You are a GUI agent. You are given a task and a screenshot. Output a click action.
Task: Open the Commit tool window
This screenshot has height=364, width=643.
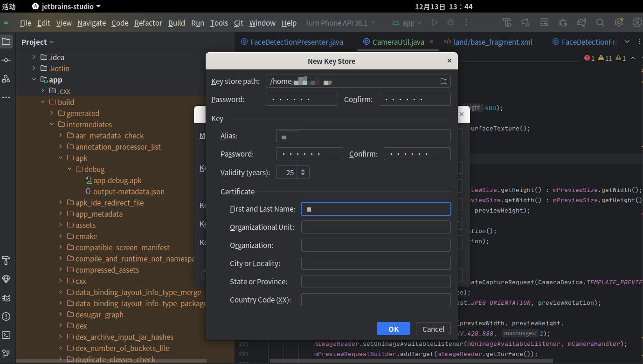7,60
